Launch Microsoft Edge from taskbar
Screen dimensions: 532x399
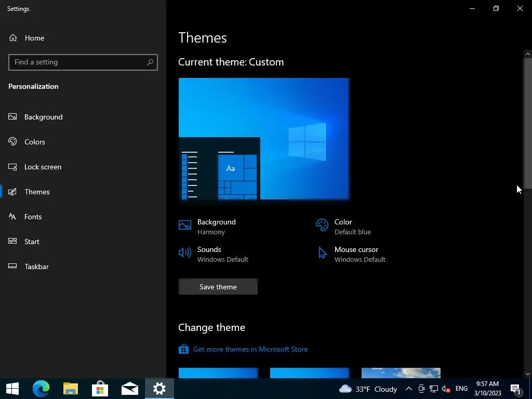tap(41, 389)
